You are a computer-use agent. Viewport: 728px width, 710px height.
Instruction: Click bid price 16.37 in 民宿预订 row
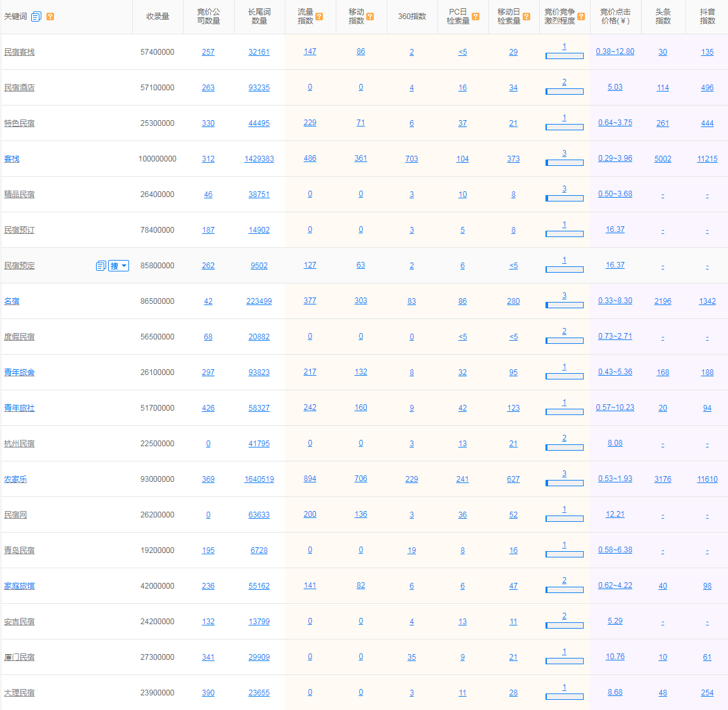pos(615,229)
